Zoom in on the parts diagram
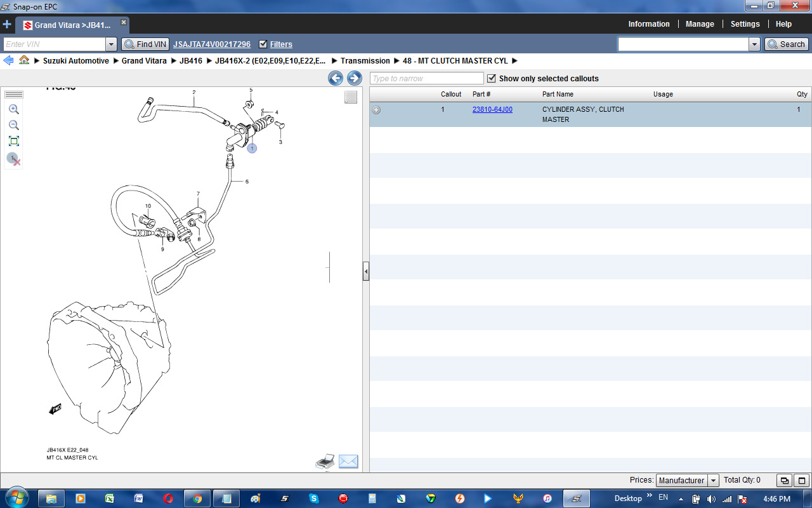 point(14,109)
